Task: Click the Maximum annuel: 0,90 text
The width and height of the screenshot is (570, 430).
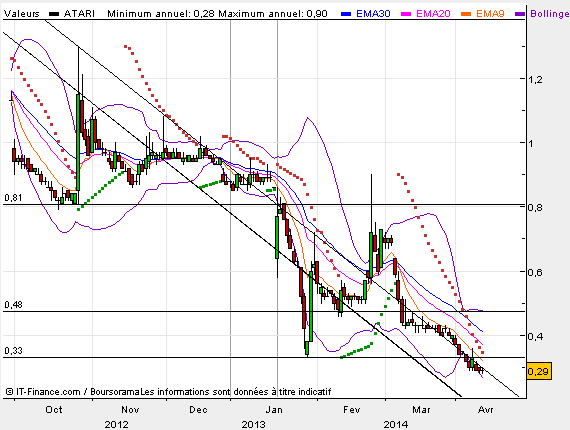Action: (273, 14)
